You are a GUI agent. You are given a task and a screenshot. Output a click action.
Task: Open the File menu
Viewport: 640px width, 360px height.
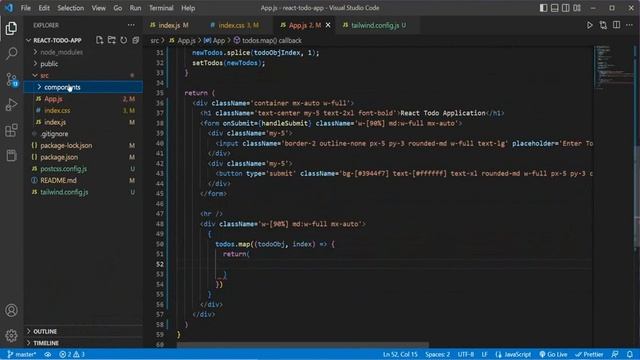(x=25, y=8)
